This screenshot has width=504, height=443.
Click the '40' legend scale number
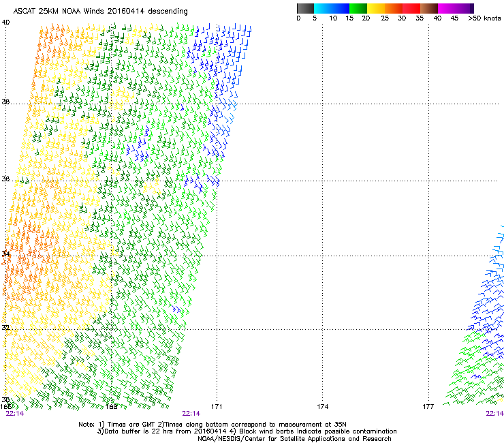(437, 18)
